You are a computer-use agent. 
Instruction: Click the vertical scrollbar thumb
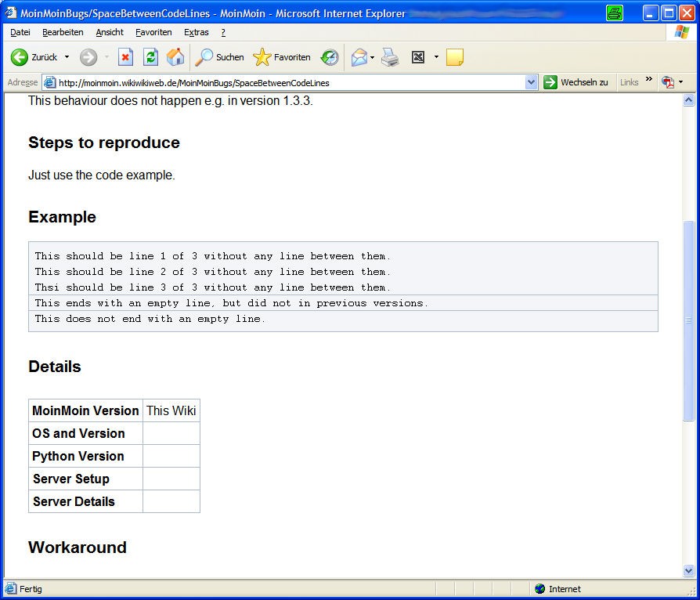coord(689,321)
